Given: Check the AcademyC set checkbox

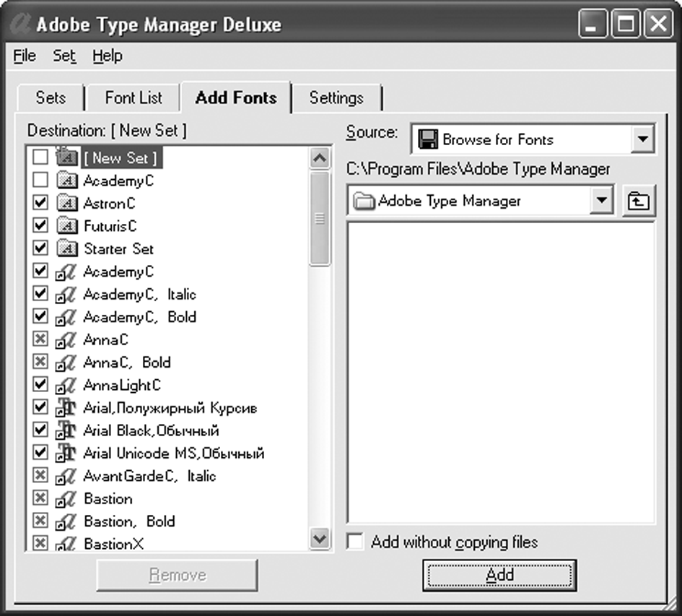Looking at the screenshot, I should tap(40, 179).
